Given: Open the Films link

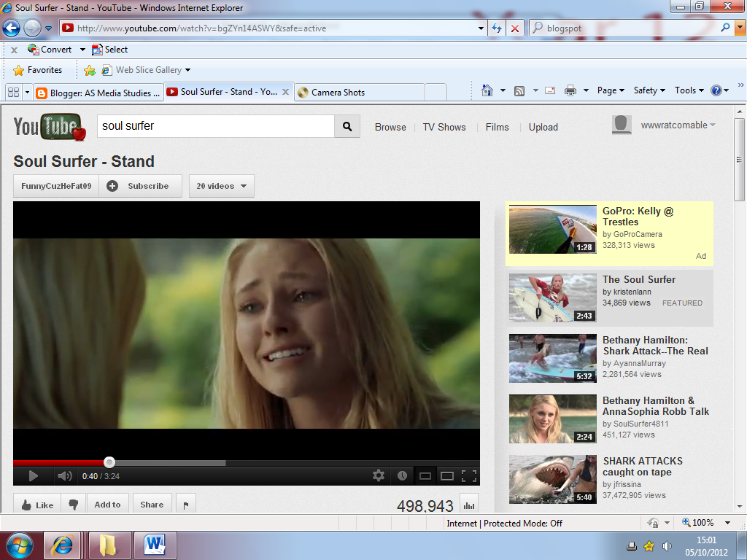Looking at the screenshot, I should [497, 127].
